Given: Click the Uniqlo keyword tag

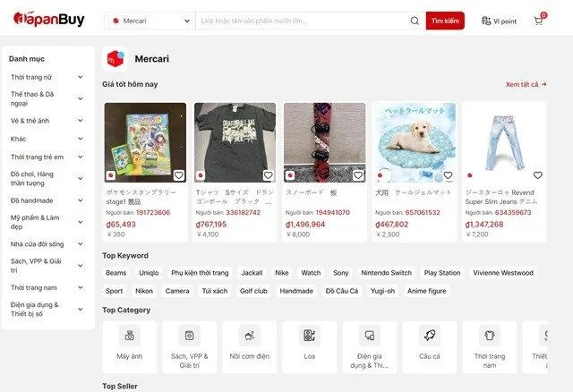Looking at the screenshot, I should click(x=149, y=273).
